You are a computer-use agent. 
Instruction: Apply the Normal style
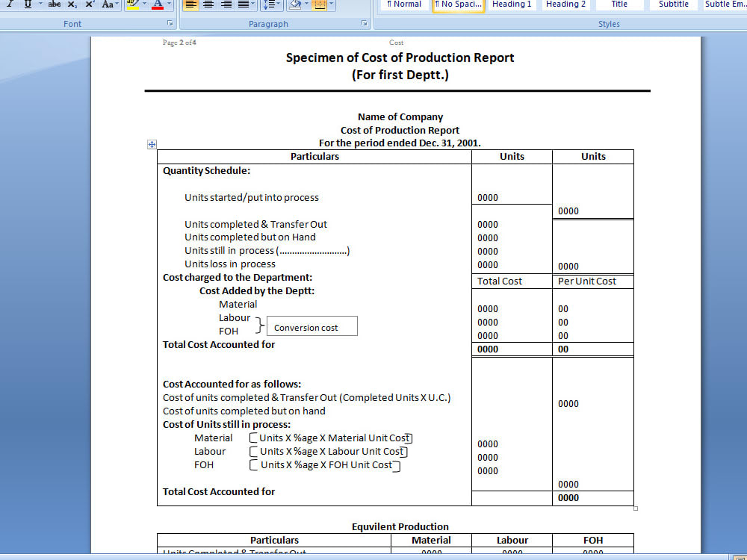404,4
